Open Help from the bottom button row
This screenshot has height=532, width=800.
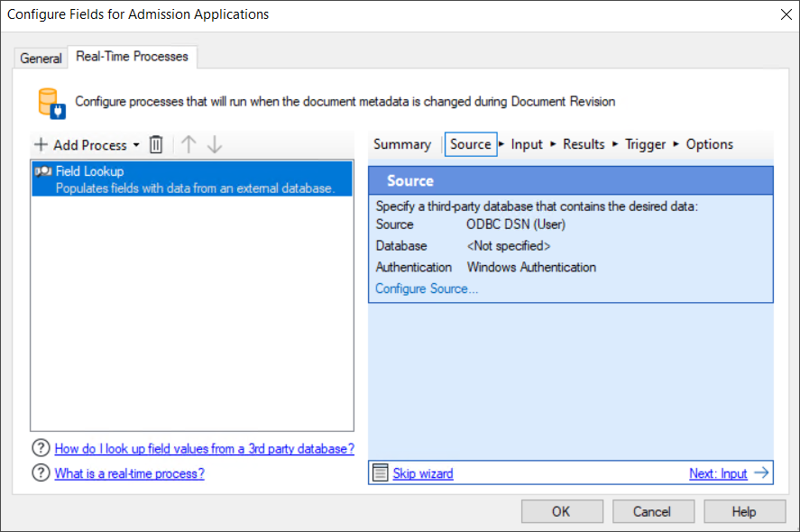(744, 510)
